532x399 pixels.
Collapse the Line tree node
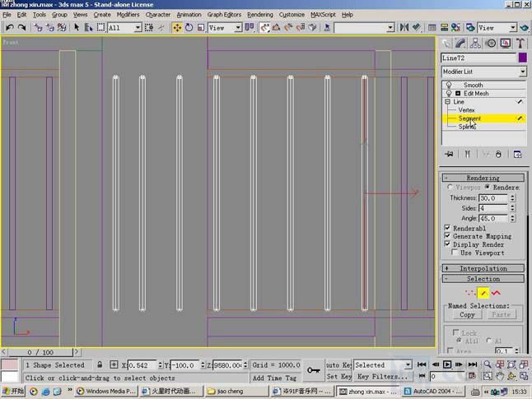click(x=447, y=102)
